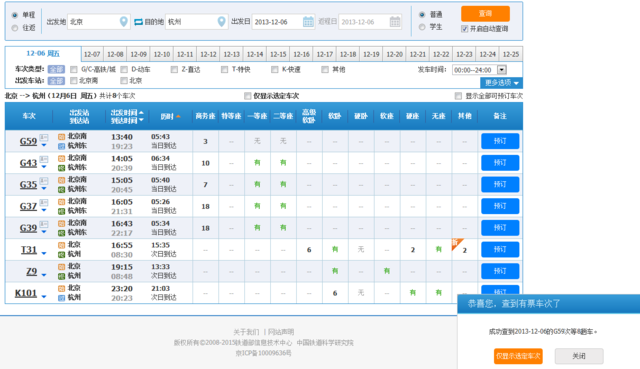Check the D-train filter checkbox
The image size is (640, 369).
(x=124, y=69)
